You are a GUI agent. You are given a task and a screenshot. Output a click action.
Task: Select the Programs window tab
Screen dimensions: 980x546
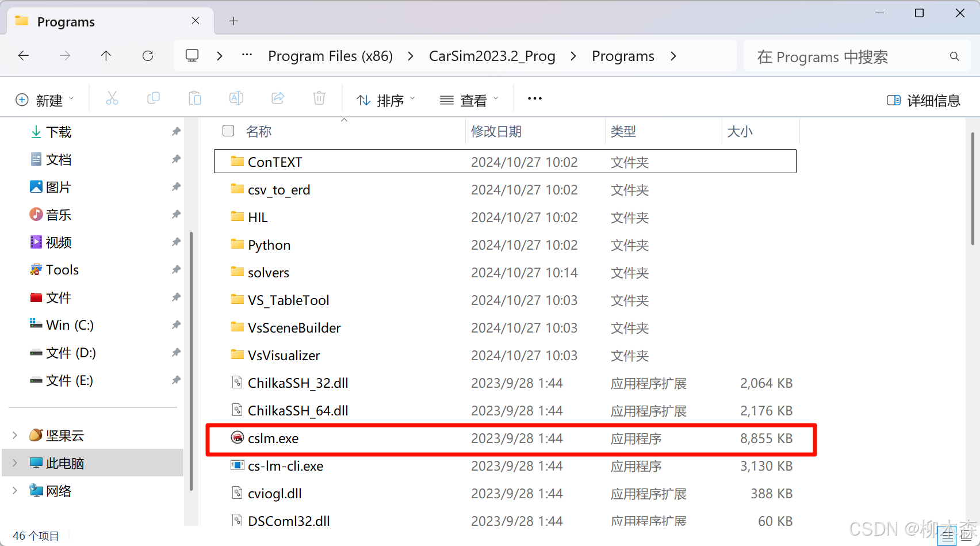tap(110, 22)
